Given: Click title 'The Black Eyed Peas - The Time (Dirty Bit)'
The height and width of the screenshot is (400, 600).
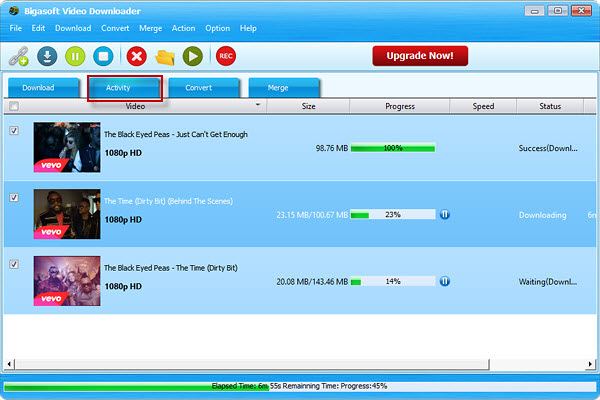Looking at the screenshot, I should click(171, 268).
